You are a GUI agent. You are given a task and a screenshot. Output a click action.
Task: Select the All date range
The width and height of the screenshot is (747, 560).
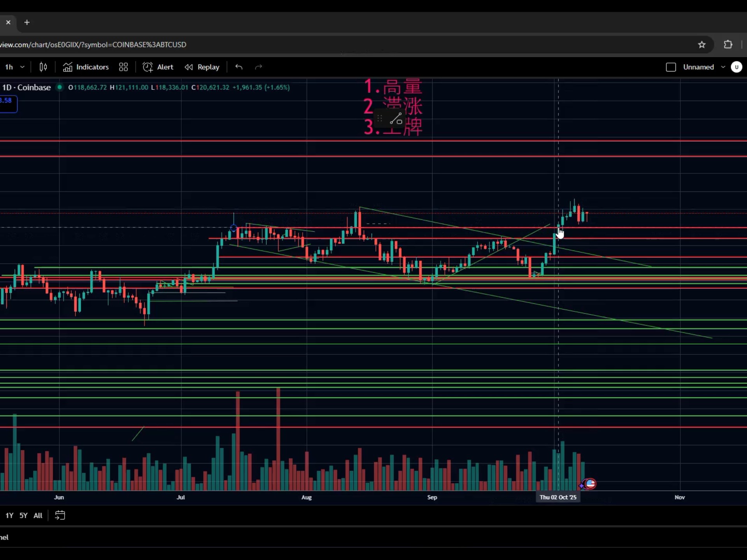(38, 515)
